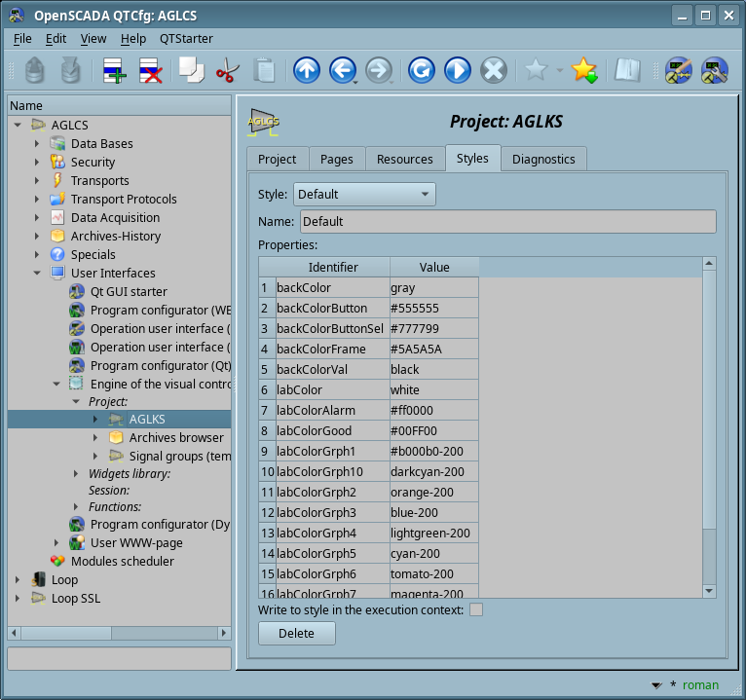The image size is (746, 700).
Task: Refresh the page with the Refresh icon
Action: (421, 71)
